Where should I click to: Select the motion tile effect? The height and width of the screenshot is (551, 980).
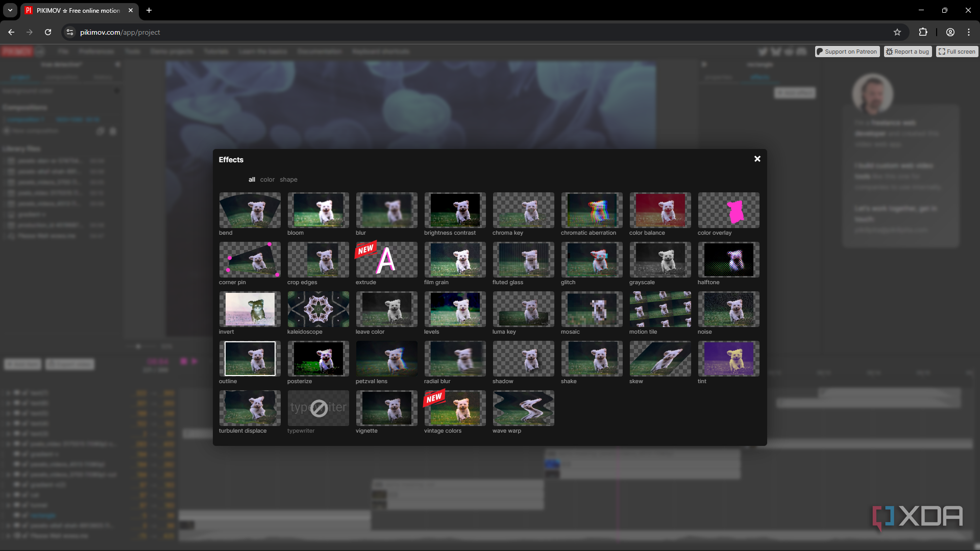pos(660,309)
